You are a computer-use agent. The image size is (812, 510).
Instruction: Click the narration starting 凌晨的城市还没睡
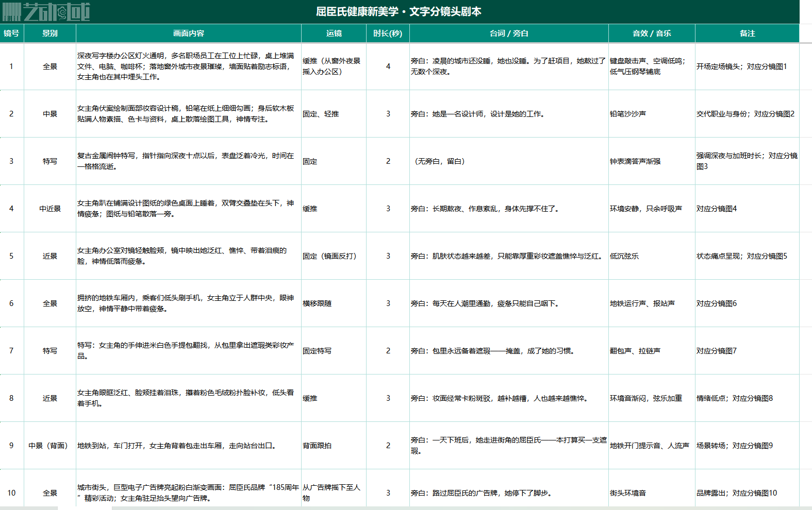(509, 66)
